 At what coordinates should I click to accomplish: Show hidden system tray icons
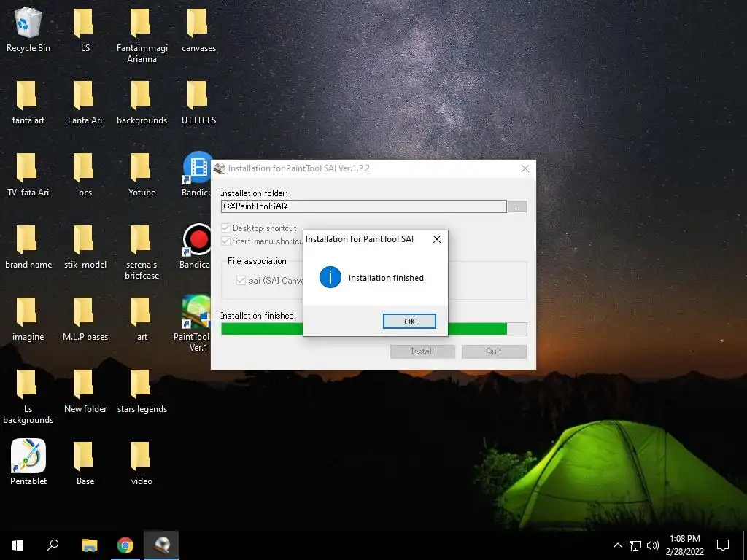[x=617, y=545]
